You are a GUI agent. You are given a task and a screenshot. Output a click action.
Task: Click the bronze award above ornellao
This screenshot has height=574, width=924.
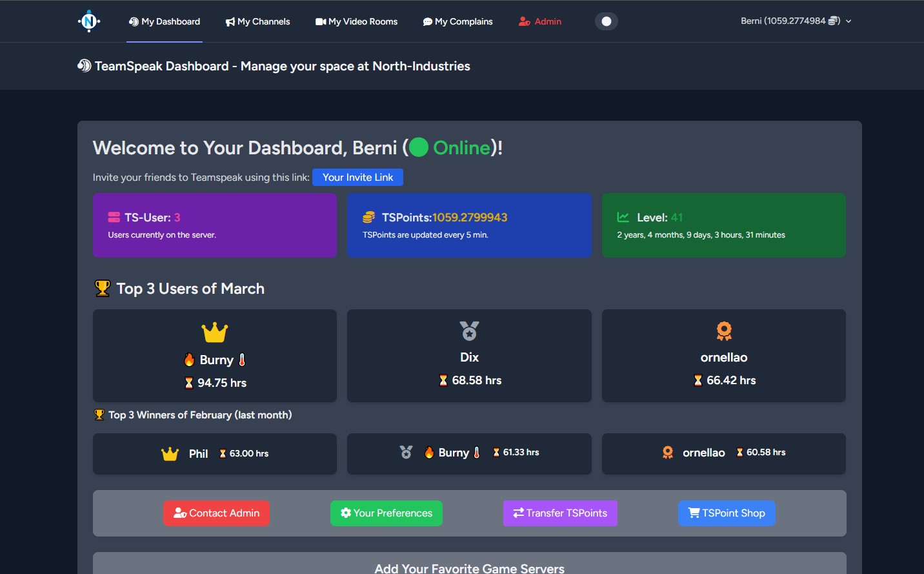point(724,331)
